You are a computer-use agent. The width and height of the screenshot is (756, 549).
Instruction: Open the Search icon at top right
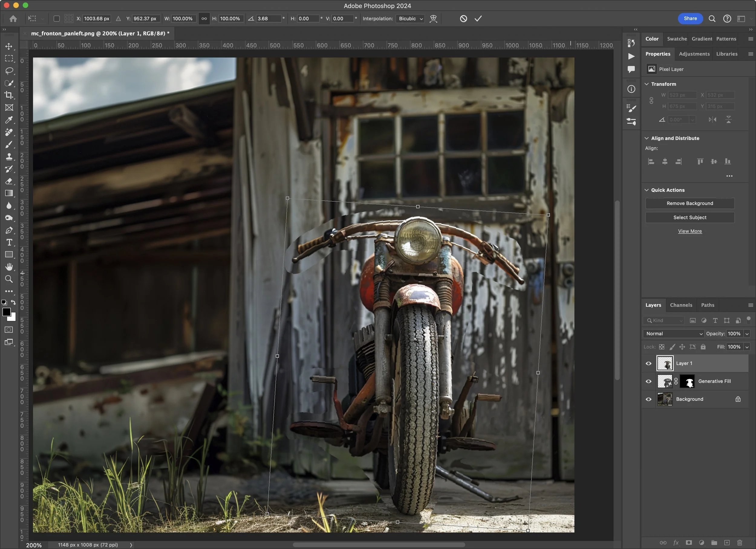point(712,19)
